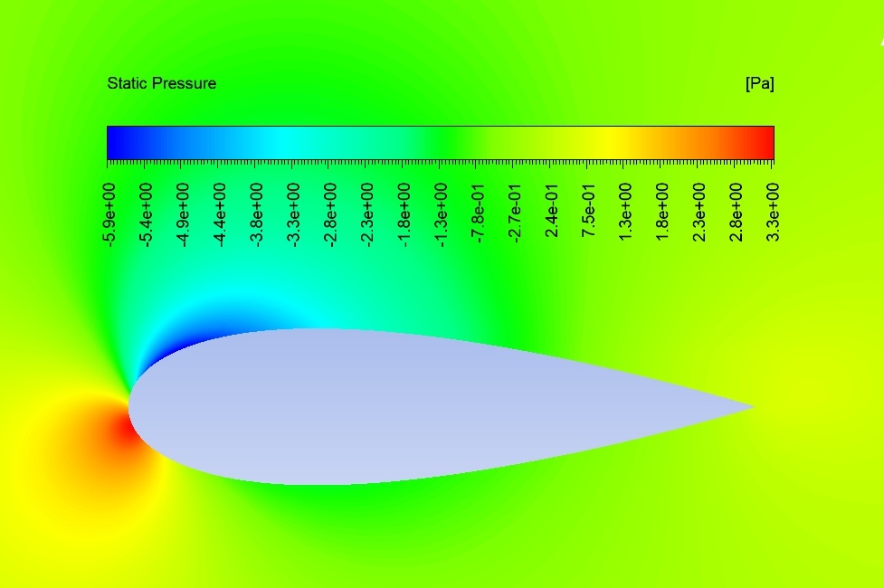Click the Static Pressure legend title
This screenshot has width=884, height=588.
(161, 83)
